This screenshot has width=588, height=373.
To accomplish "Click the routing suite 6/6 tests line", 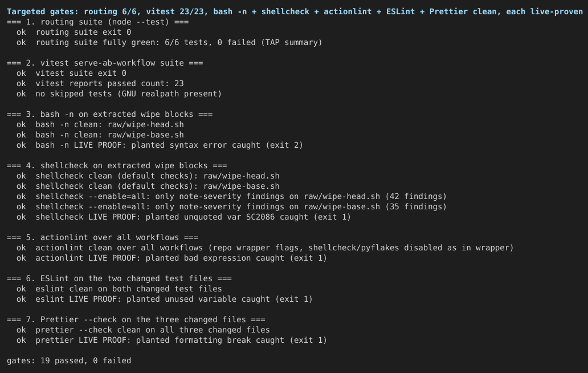I will point(169,42).
